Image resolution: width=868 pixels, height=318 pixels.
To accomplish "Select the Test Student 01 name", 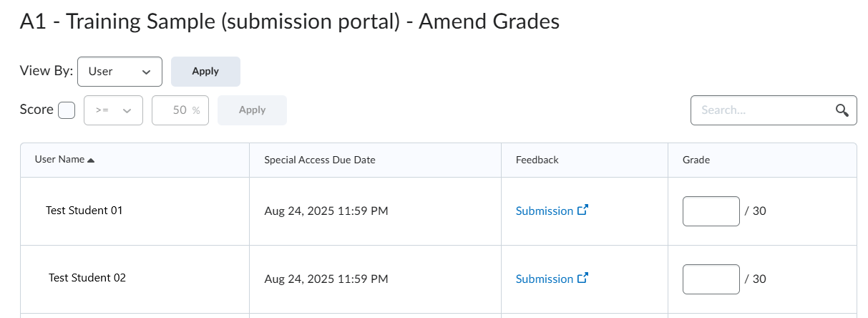I will click(x=84, y=211).
